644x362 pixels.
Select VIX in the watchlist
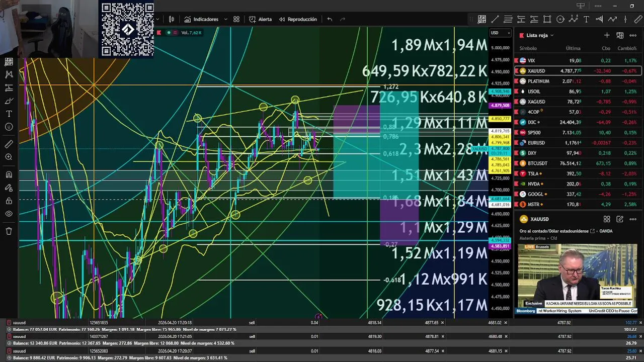tap(578, 60)
